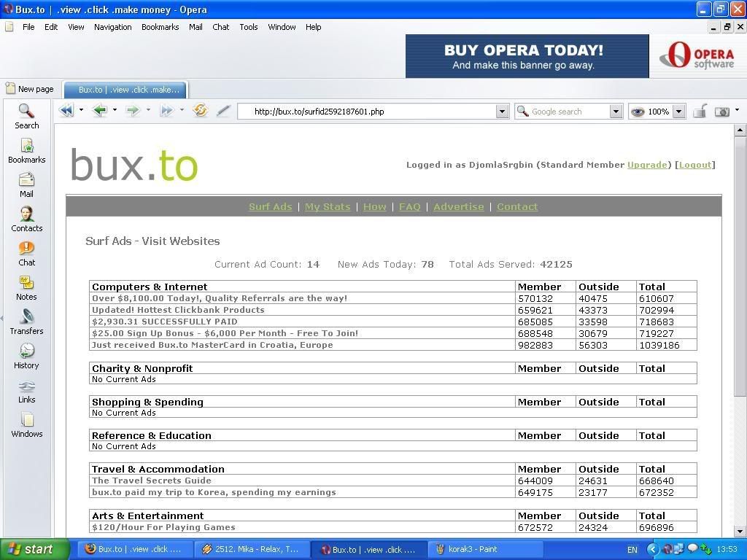The width and height of the screenshot is (747, 560).
Task: Click the page scrollbar down arrow
Action: click(x=740, y=532)
